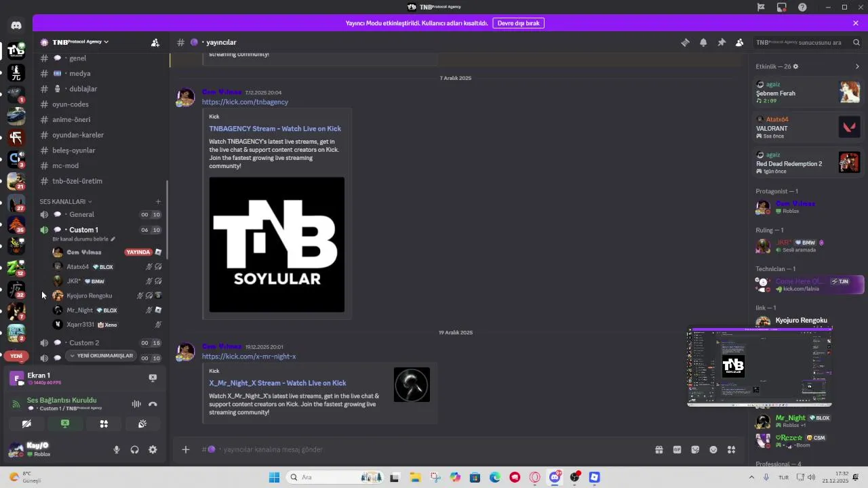Open user settings gear icon
The height and width of the screenshot is (488, 868).
153,449
